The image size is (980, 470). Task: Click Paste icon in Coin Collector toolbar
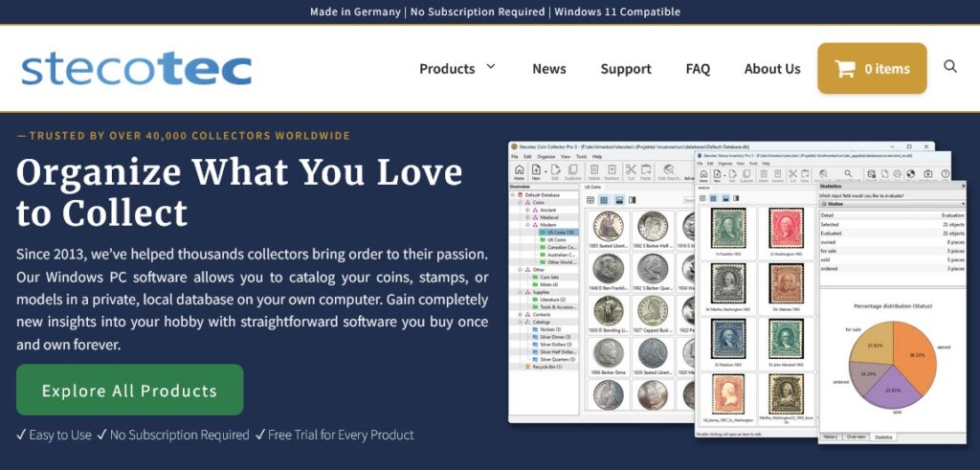(646, 170)
